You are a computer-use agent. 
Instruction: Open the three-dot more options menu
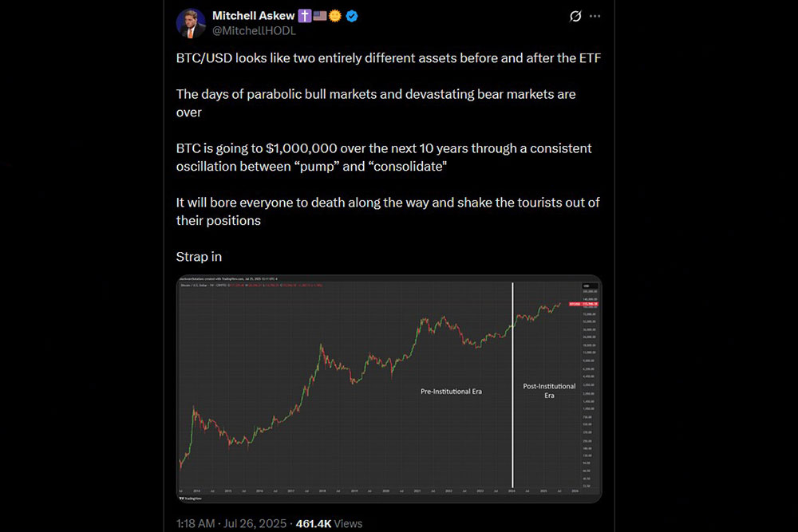pyautogui.click(x=595, y=16)
